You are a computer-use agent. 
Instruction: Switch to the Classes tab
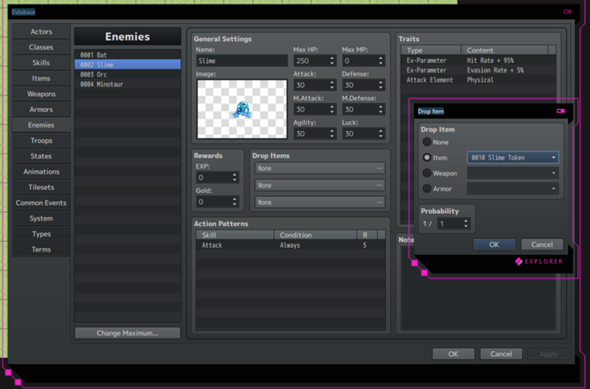(41, 47)
